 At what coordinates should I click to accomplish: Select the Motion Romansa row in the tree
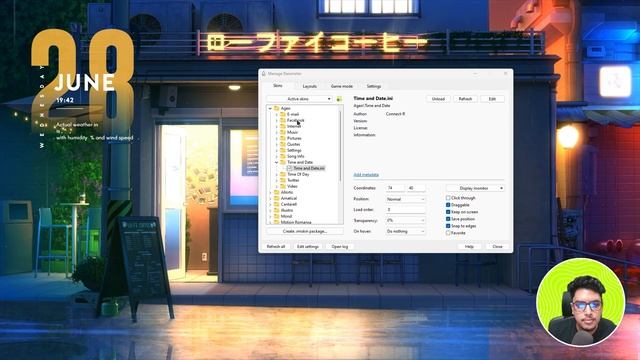pyautogui.click(x=296, y=222)
